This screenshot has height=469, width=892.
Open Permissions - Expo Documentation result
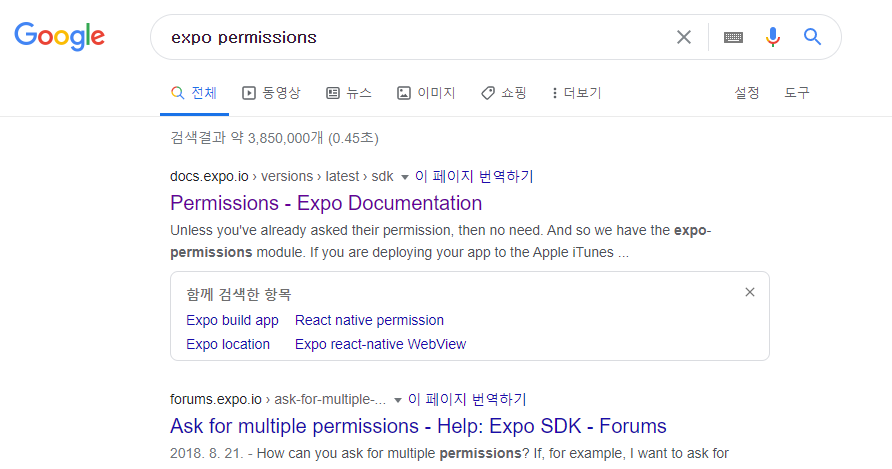pos(326,203)
